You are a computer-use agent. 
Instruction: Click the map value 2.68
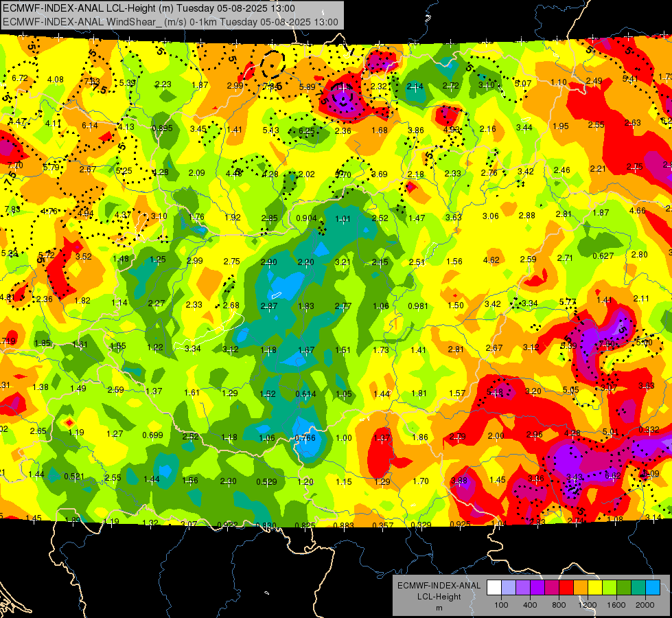[231, 306]
